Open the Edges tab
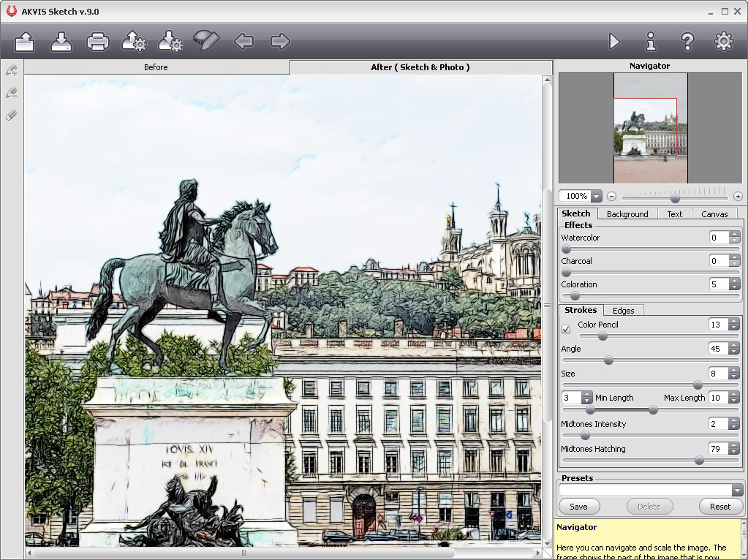 [623, 311]
